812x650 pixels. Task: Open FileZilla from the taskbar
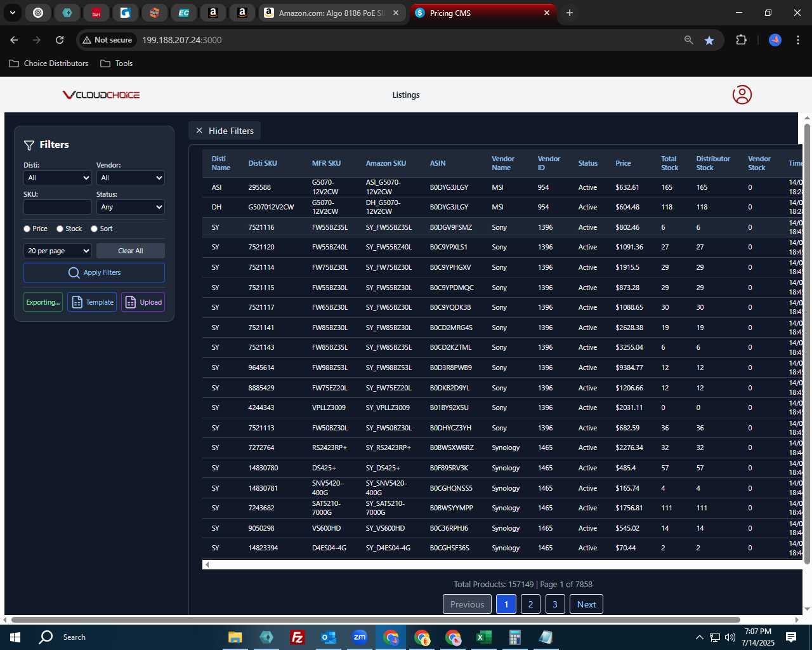pos(297,637)
